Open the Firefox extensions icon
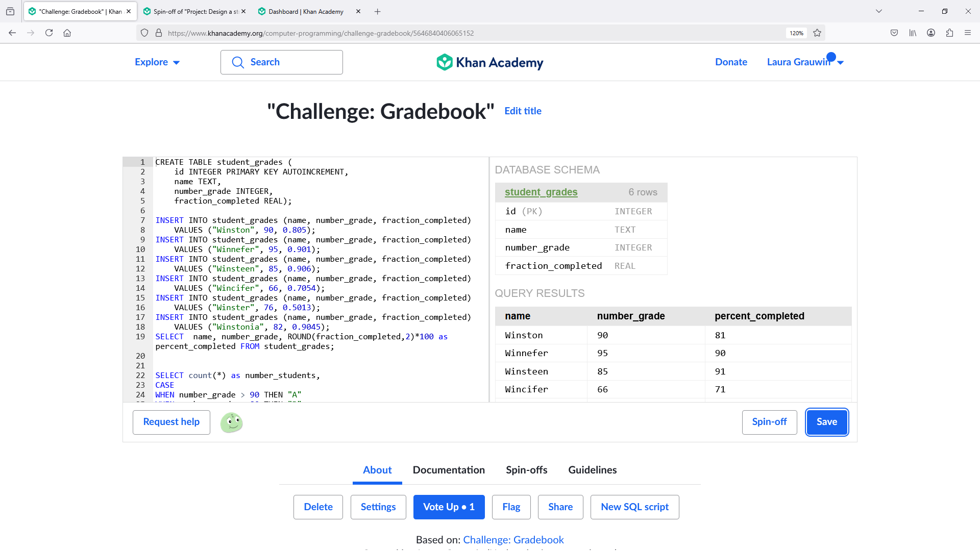 click(949, 33)
